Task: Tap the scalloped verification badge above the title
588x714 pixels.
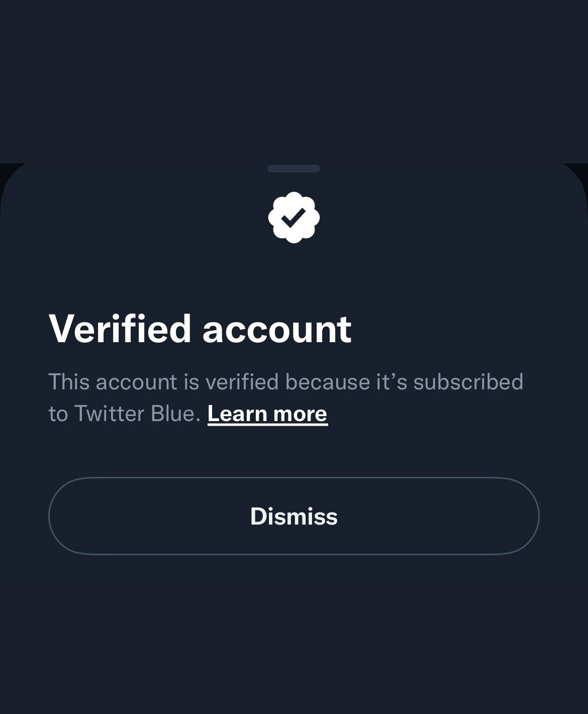Action: pyautogui.click(x=294, y=218)
